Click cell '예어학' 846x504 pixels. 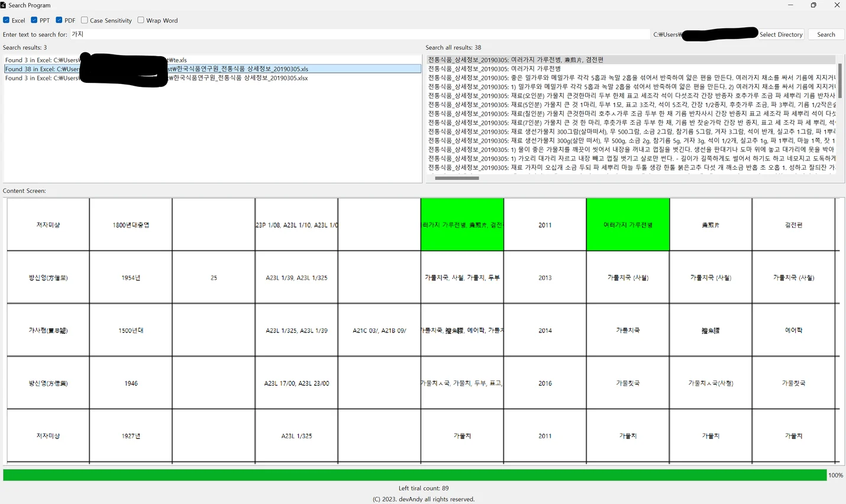click(x=793, y=330)
